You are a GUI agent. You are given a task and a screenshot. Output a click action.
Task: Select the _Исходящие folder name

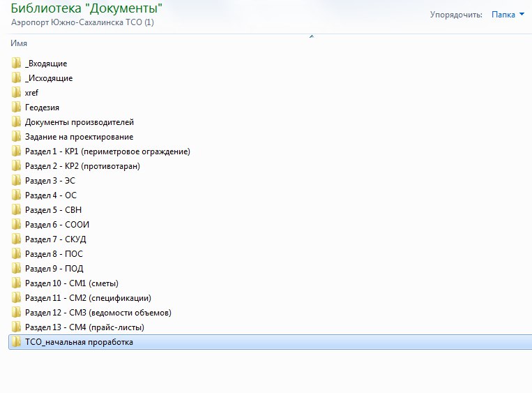click(49, 78)
